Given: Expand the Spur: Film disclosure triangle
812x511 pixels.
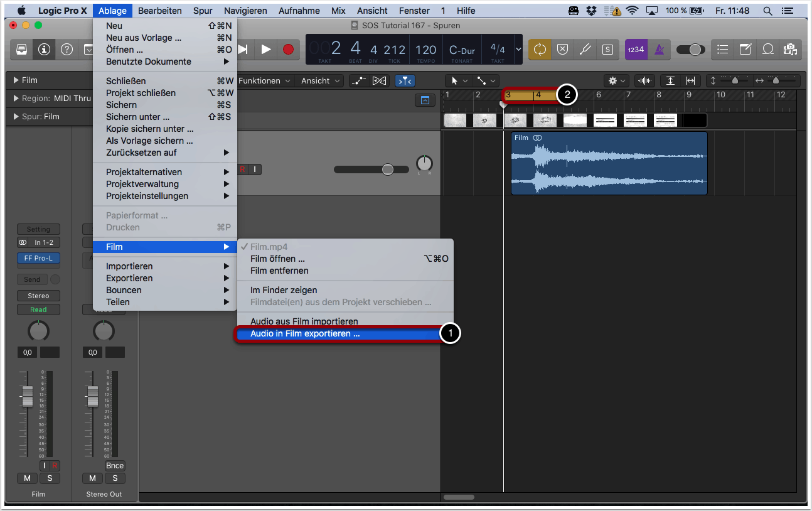Looking at the screenshot, I should [16, 117].
